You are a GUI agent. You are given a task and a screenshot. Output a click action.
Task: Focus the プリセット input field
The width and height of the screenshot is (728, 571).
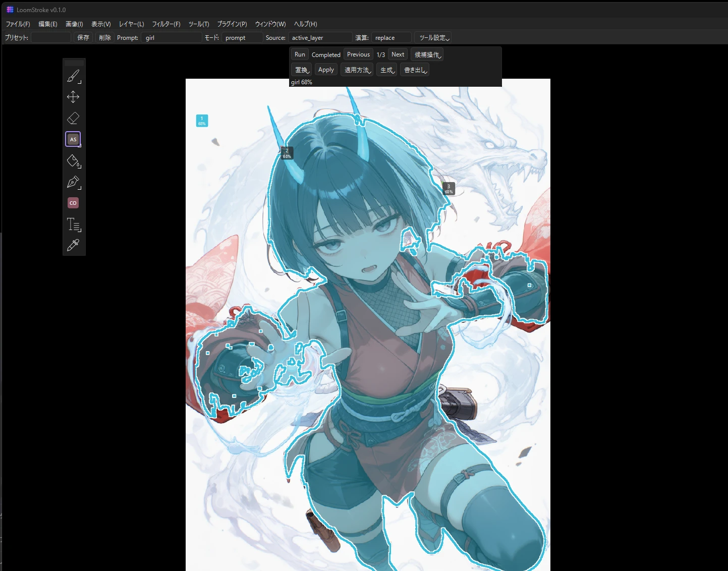point(51,38)
